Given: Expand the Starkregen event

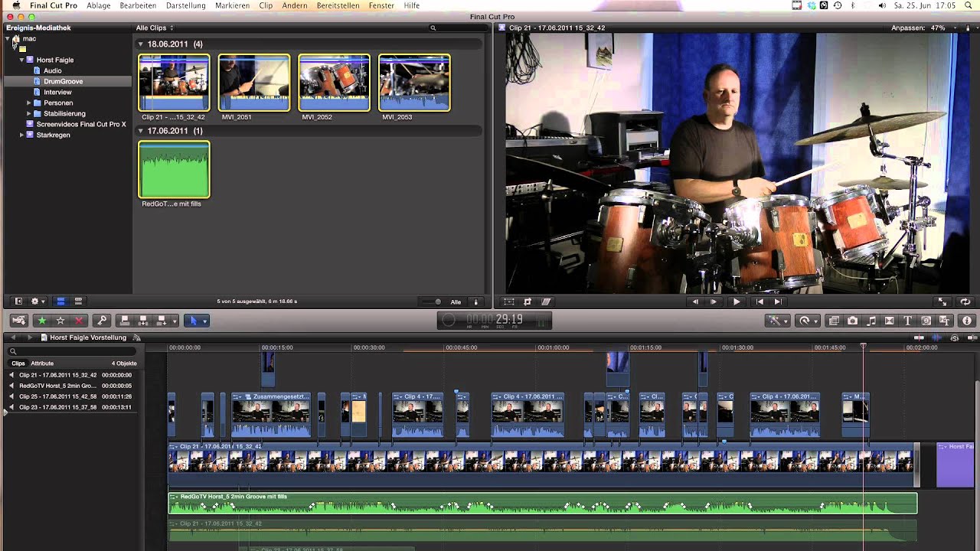Looking at the screenshot, I should [x=21, y=135].
